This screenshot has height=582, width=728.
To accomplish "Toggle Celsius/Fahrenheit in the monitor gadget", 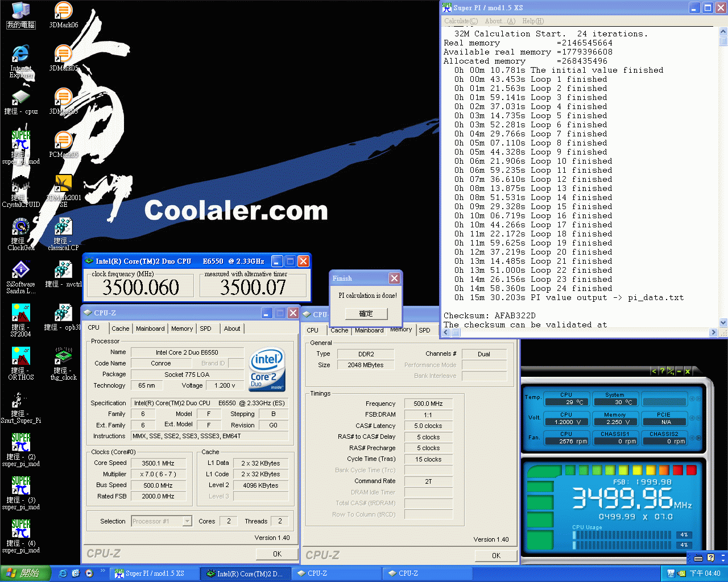I will pos(671,371).
